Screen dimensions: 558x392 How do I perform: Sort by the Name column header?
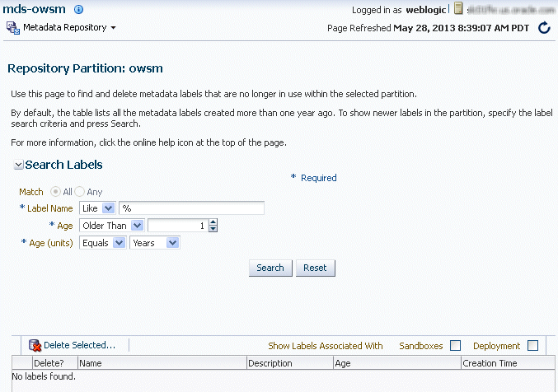click(162, 363)
